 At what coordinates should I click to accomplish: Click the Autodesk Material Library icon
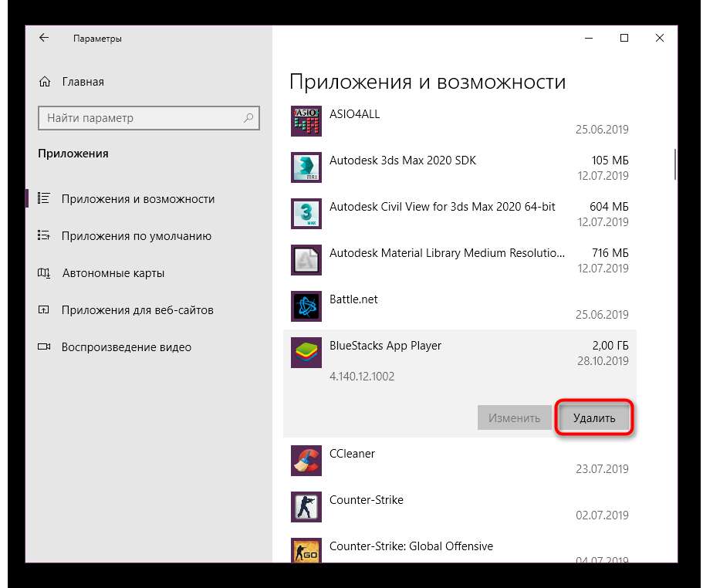pyautogui.click(x=306, y=260)
